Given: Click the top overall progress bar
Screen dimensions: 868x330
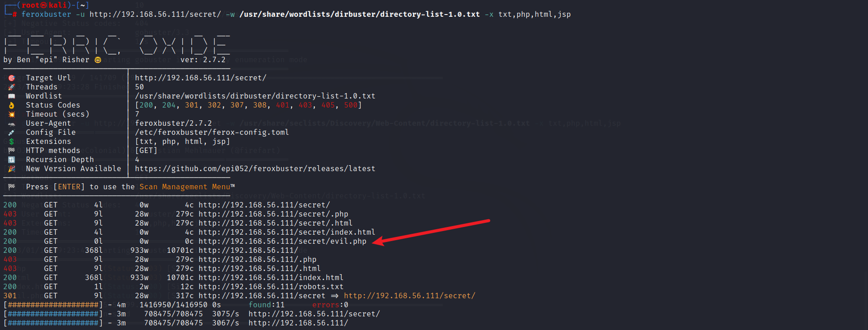Looking at the screenshot, I should 53,305.
